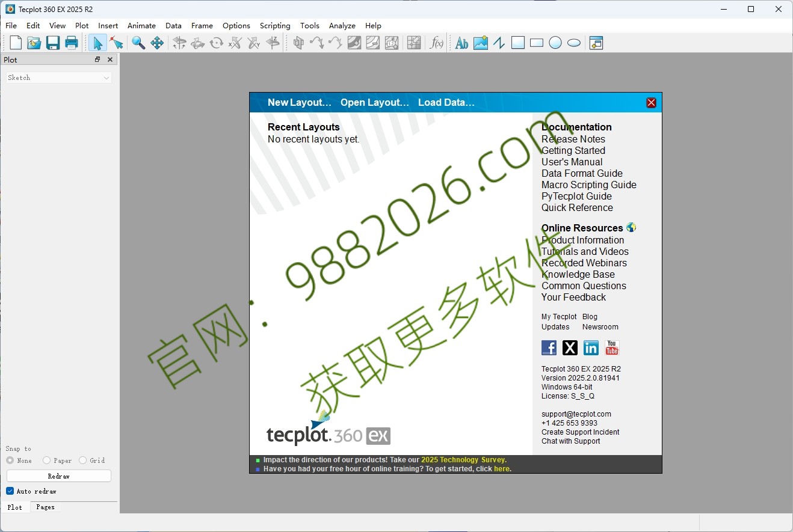Select the Translate four-arrow tool
Viewport: 793px width, 532px height.
(x=157, y=43)
